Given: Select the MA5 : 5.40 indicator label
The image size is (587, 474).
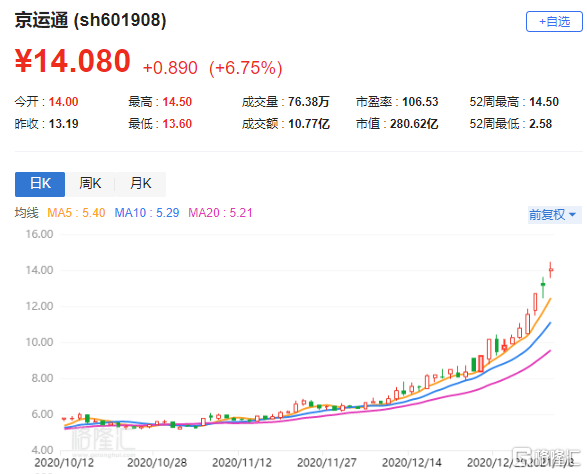Looking at the screenshot, I should (x=76, y=213).
